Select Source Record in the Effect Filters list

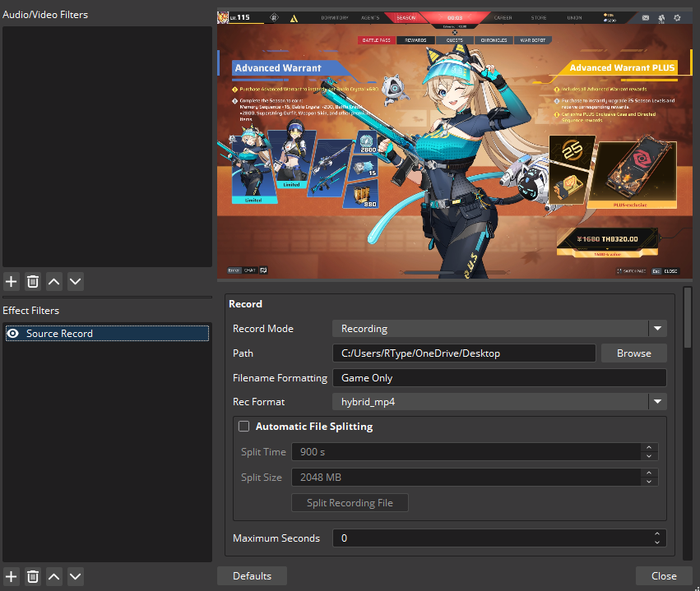coord(59,334)
